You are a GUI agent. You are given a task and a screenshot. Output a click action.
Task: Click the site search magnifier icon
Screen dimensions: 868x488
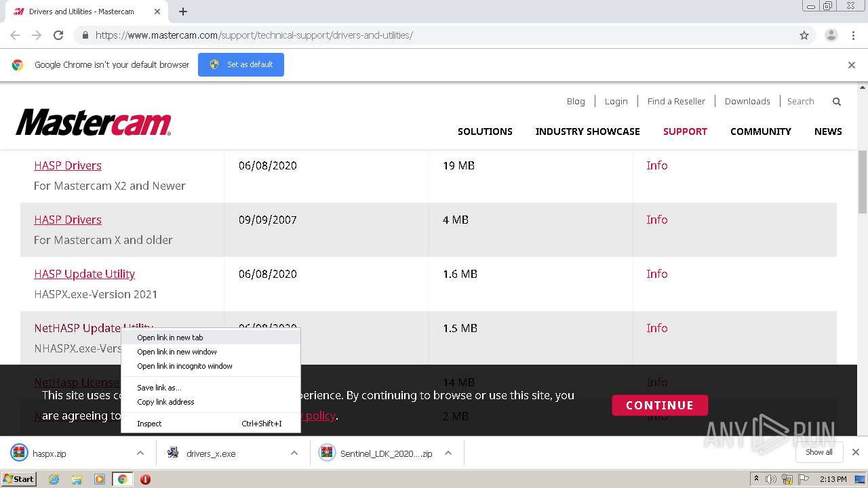point(837,102)
